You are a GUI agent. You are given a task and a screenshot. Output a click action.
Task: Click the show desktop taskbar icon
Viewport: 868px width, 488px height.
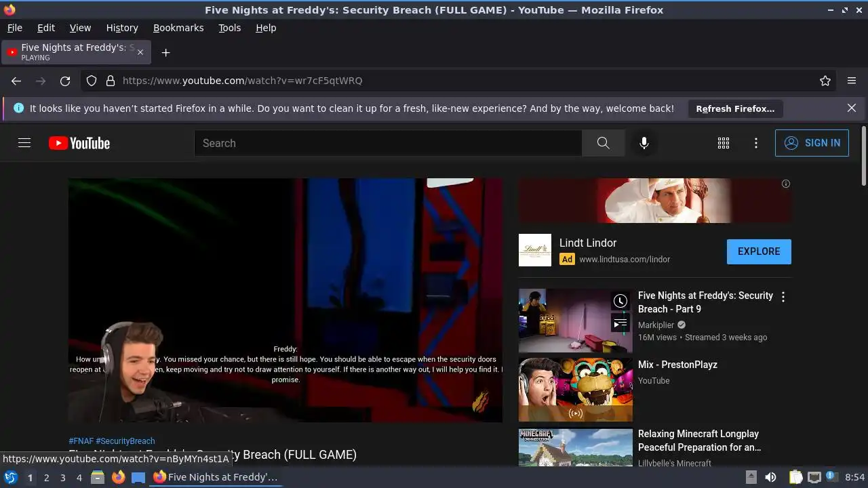point(138,477)
